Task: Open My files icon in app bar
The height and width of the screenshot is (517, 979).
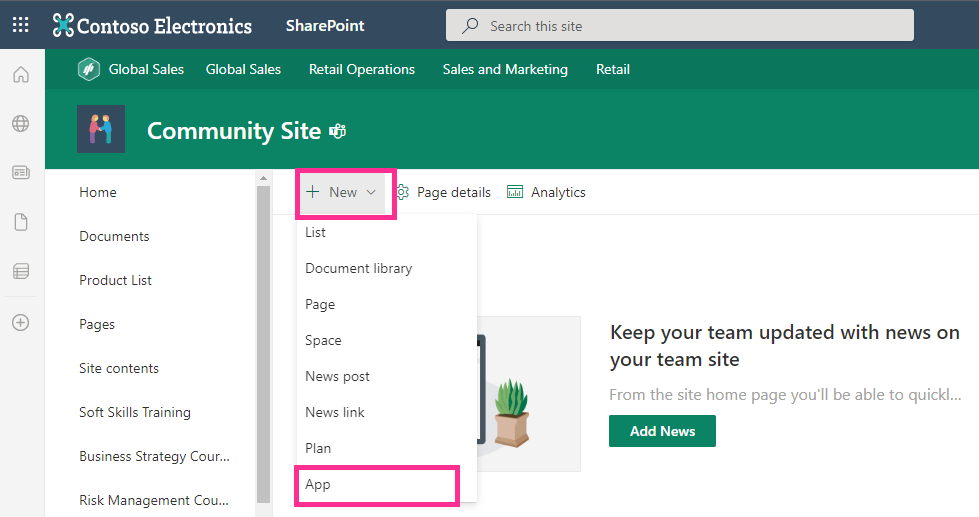Action: click(21, 222)
